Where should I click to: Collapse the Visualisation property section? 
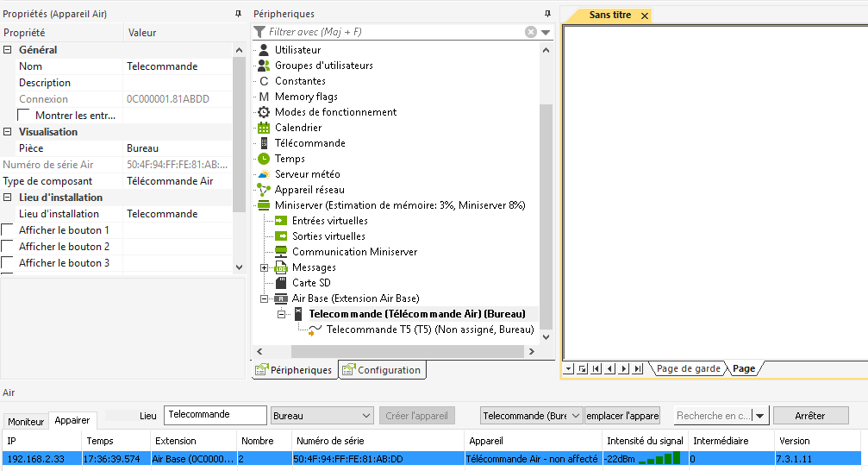pos(8,132)
